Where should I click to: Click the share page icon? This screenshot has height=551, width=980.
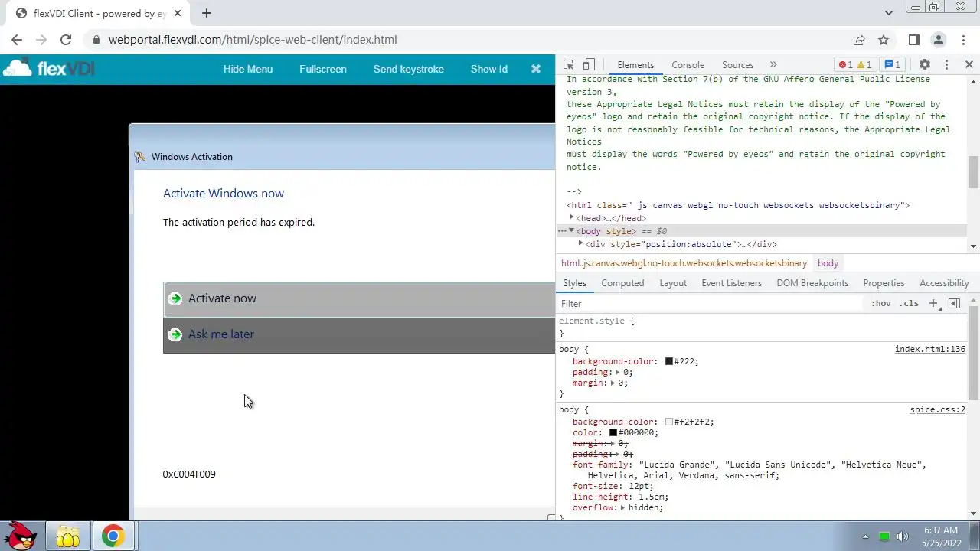tap(859, 40)
